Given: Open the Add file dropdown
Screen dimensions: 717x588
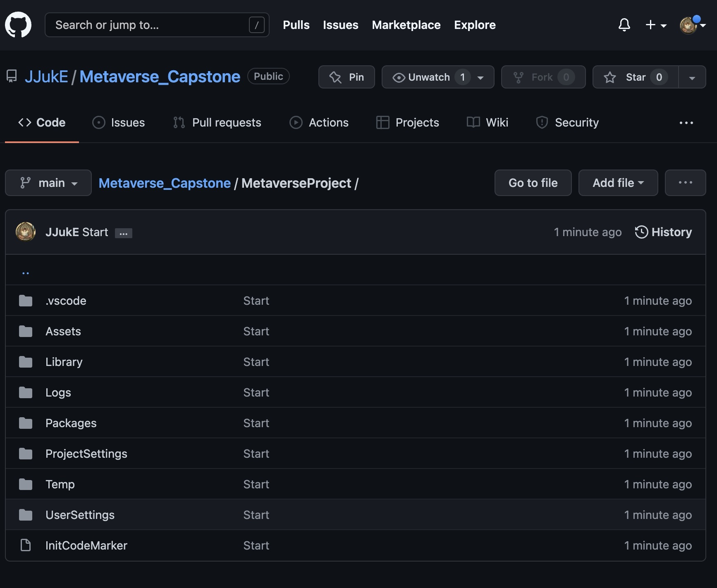Looking at the screenshot, I should [618, 183].
